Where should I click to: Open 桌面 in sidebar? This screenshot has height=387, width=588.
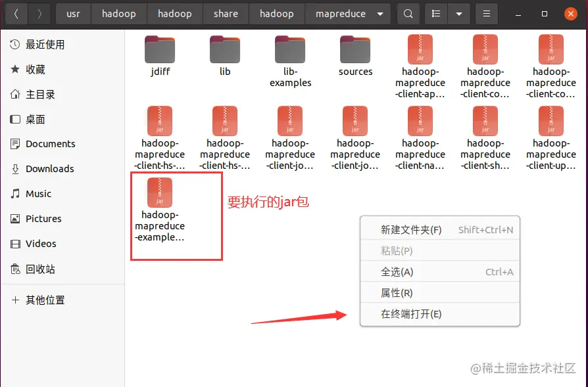coord(62,120)
